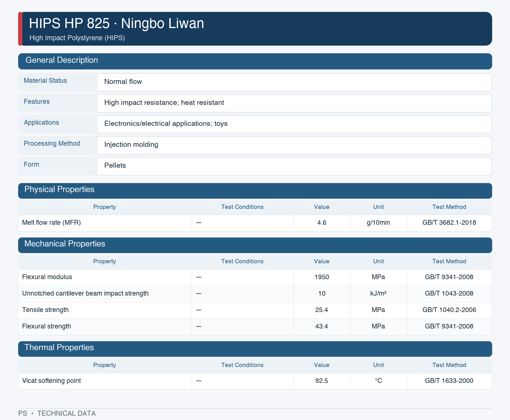The height and width of the screenshot is (420, 510).
Task: Select the 92.5 Vicat value
Action: click(322, 381)
